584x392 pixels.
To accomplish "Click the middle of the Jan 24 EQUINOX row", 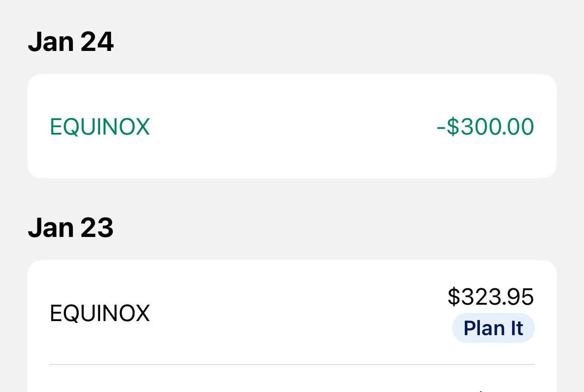I will tap(291, 126).
